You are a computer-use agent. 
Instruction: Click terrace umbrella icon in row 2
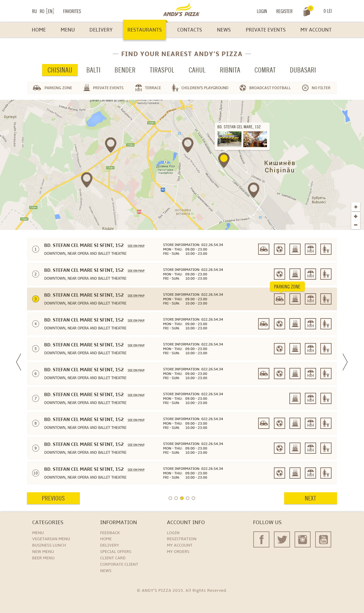(x=310, y=274)
